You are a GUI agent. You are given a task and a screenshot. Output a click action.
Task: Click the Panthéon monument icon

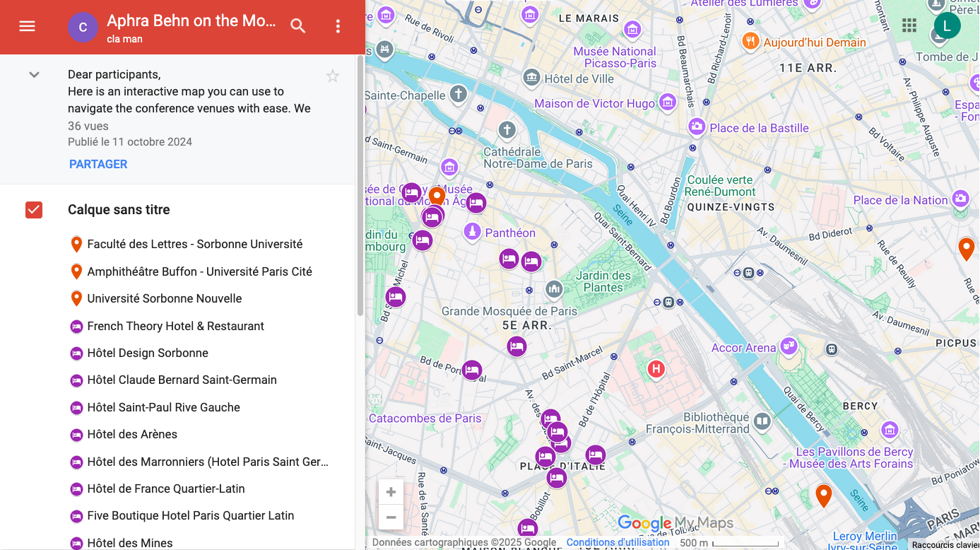[473, 231]
